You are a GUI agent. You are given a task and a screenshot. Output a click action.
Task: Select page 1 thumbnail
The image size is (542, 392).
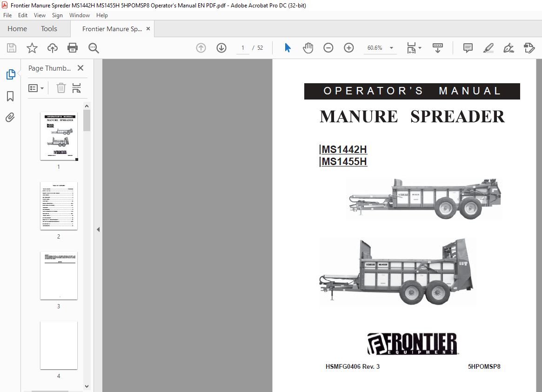tap(59, 136)
